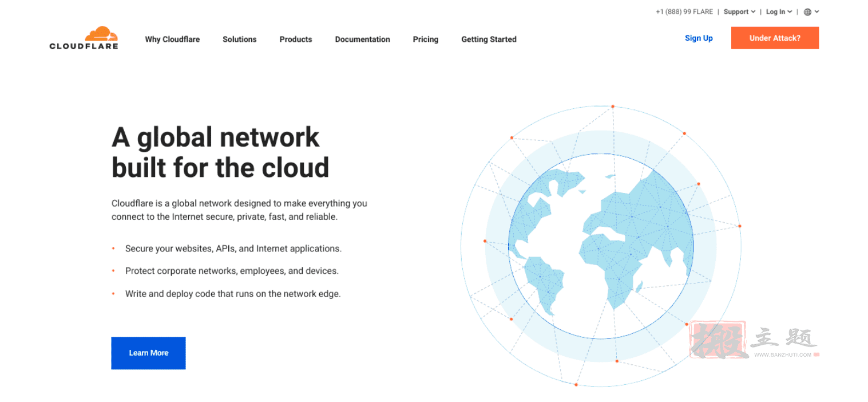Click the text "Write and deploy code that runs on the network edge."
The width and height of the screenshot is (868, 402).
(x=233, y=294)
